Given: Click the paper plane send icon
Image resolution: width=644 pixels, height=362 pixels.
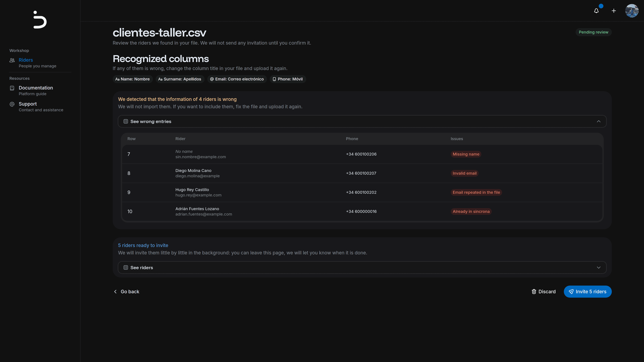Looking at the screenshot, I should (571, 292).
